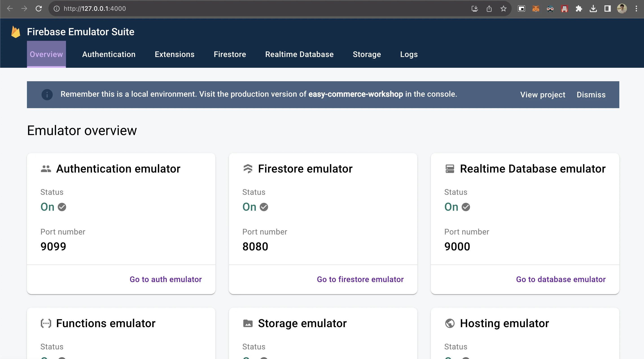Click the Authentication emulator card title
The width and height of the screenshot is (644, 359).
tap(118, 169)
